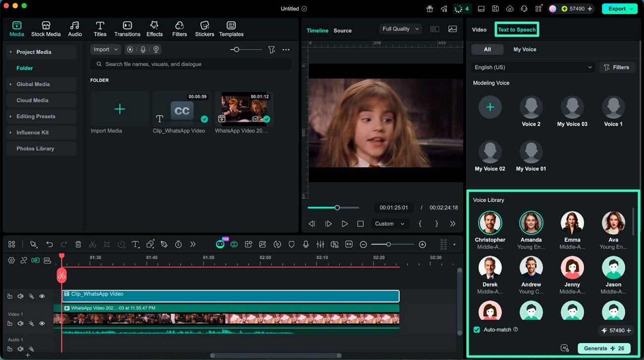Viewport: 644px width, 360px height.
Task: Open the Templates panel
Action: click(x=231, y=29)
